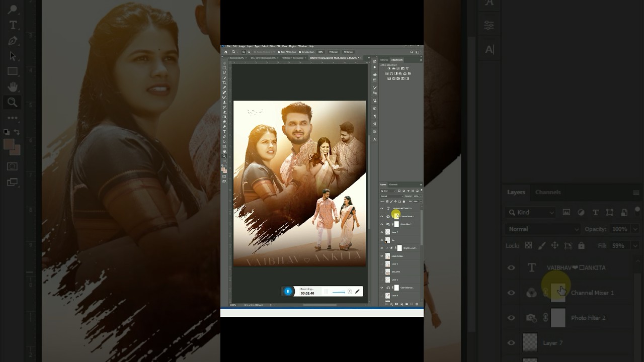The height and width of the screenshot is (362, 644).
Task: Choose the Zoom Out mode icon
Action: click(x=249, y=52)
